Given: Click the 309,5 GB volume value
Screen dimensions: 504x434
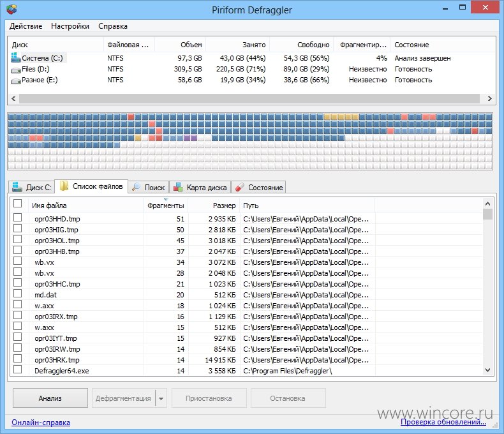Looking at the screenshot, I should click(188, 69).
